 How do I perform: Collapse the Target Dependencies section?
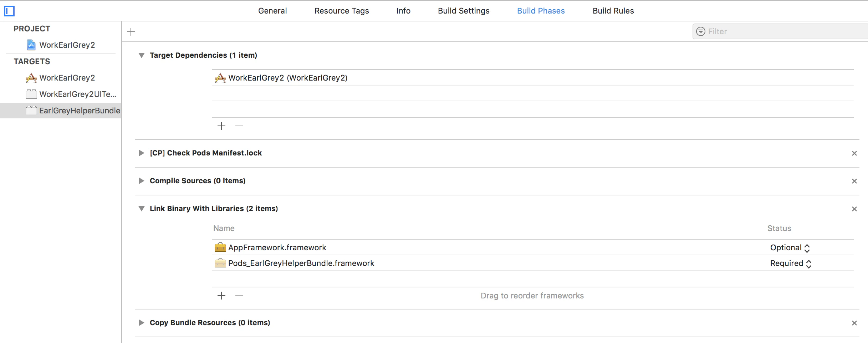pos(142,55)
